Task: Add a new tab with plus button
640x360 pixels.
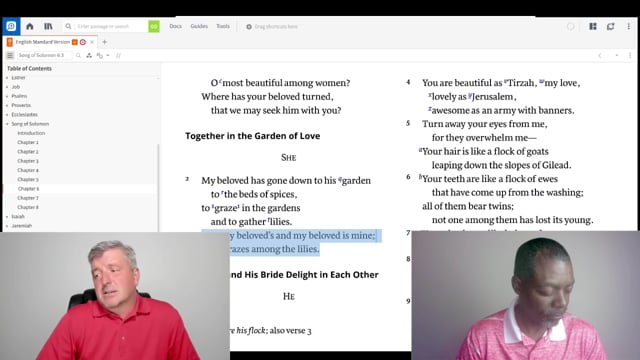Action: click(x=104, y=42)
